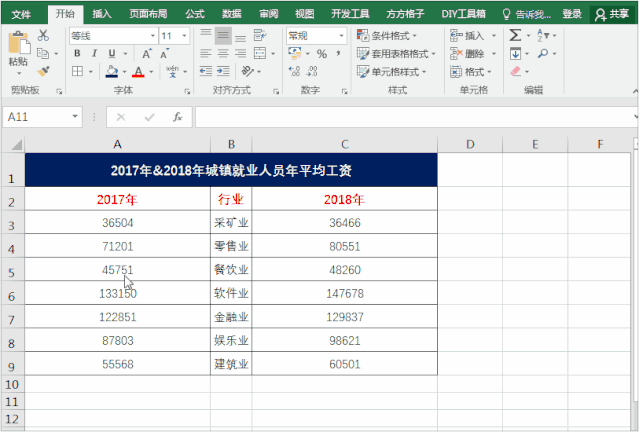Open the number format 常规 dropdown
The width and height of the screenshot is (639, 432).
pos(342,36)
